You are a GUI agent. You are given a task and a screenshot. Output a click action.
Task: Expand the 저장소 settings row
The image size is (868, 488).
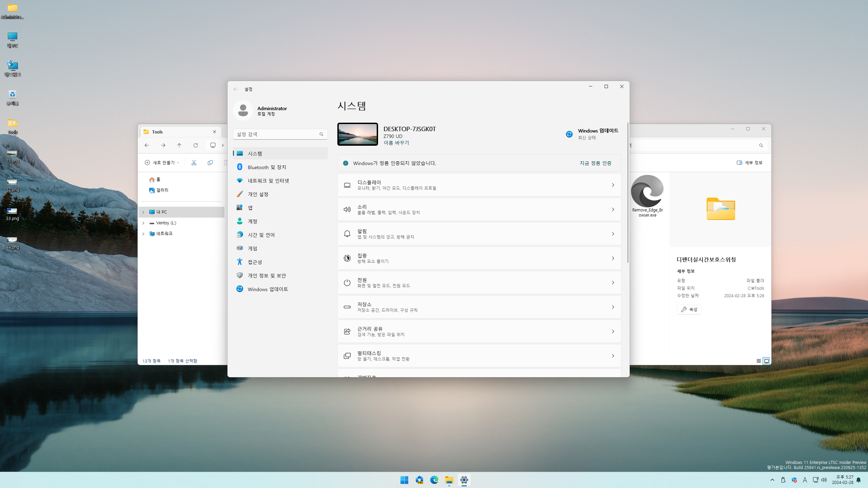click(479, 307)
